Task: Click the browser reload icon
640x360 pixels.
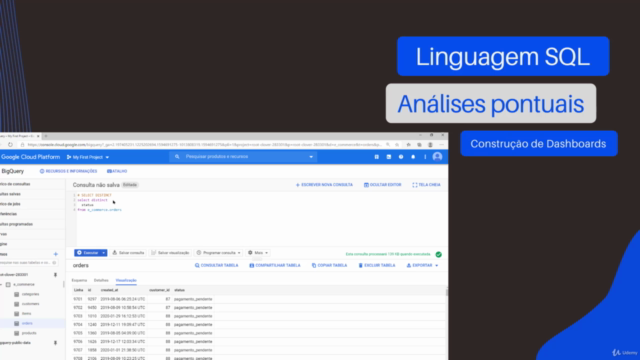Action: [10, 144]
